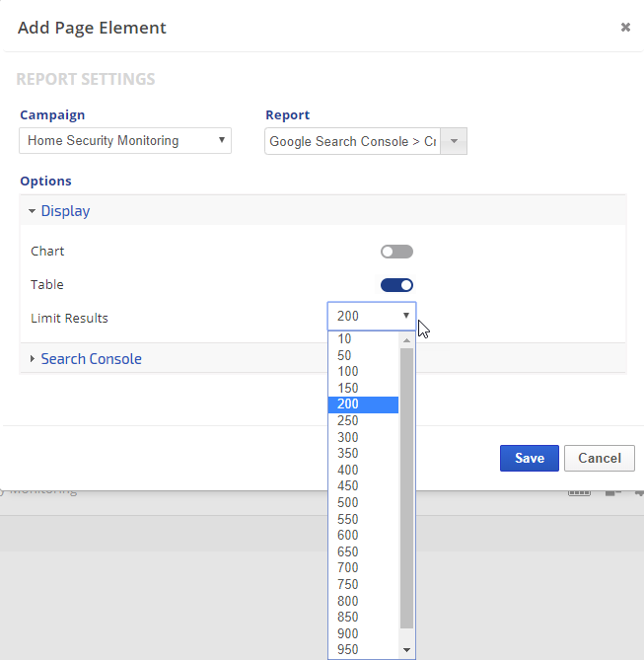Click the Cancel button
Image resolution: width=644 pixels, height=660 pixels.
(599, 458)
